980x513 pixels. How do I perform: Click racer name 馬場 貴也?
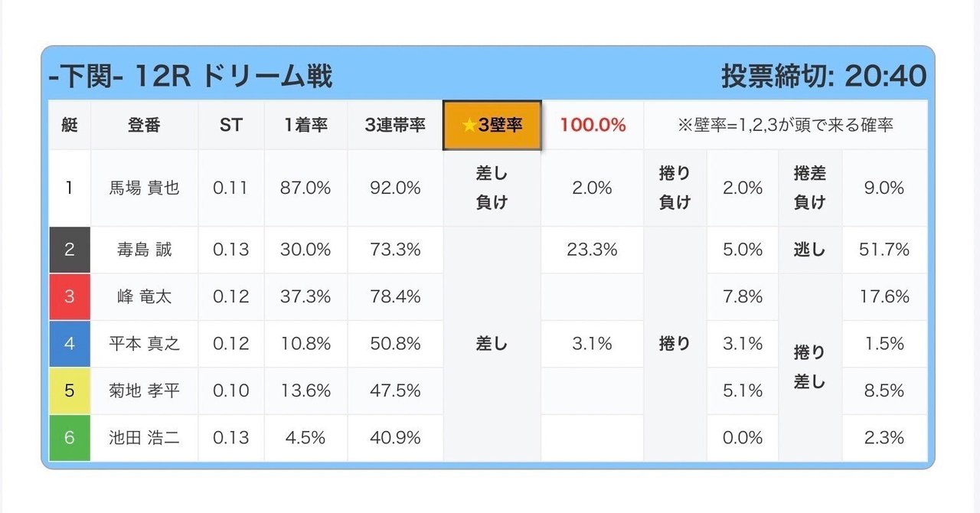point(144,188)
